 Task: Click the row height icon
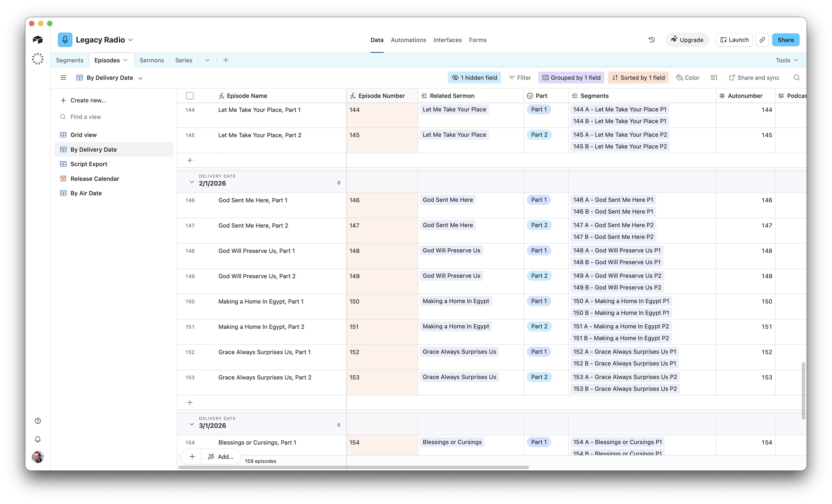pos(714,78)
